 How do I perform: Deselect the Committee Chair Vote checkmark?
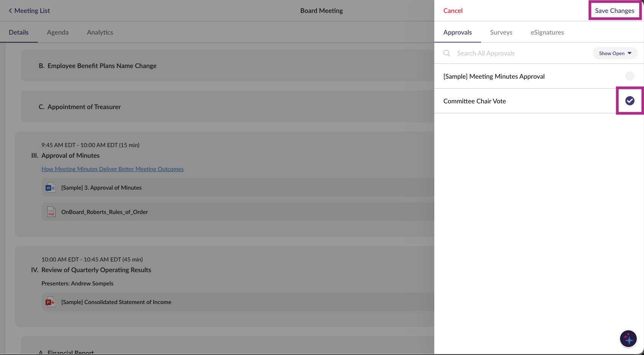[x=630, y=100]
